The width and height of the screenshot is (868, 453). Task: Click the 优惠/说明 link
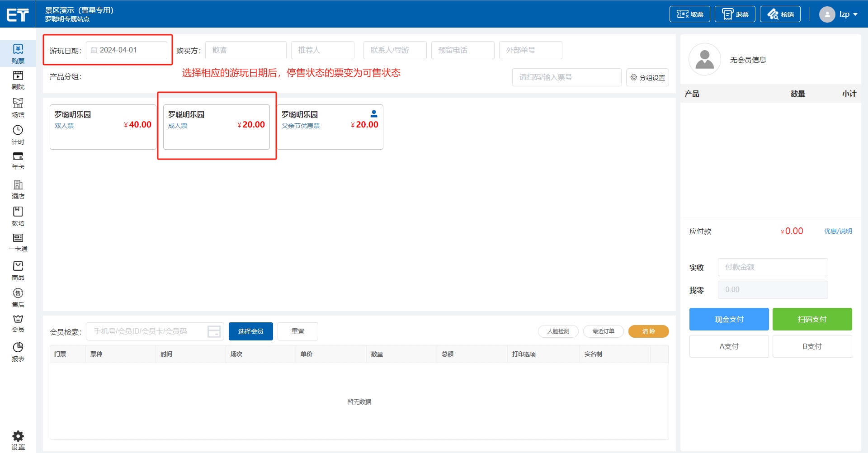(x=838, y=231)
